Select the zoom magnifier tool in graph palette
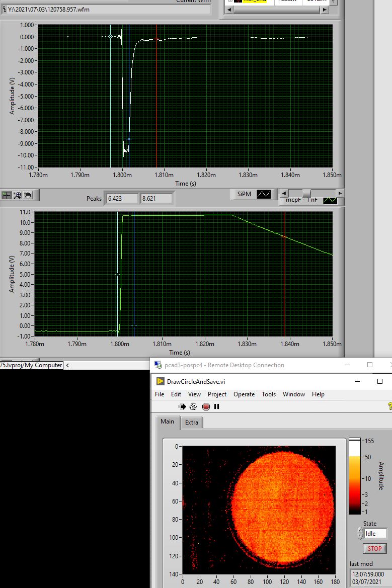Viewport: 392px width, 588px height. coord(17,195)
